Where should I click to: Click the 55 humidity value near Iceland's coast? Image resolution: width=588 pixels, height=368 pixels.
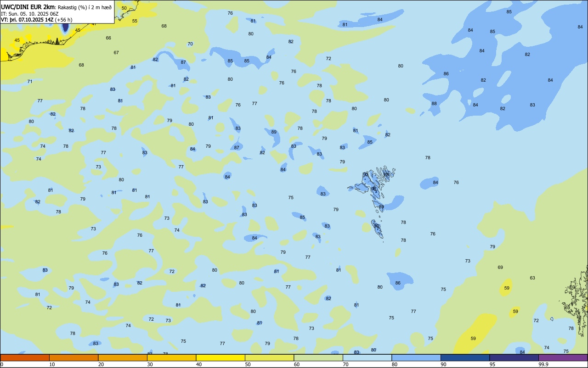pyautogui.click(x=135, y=21)
